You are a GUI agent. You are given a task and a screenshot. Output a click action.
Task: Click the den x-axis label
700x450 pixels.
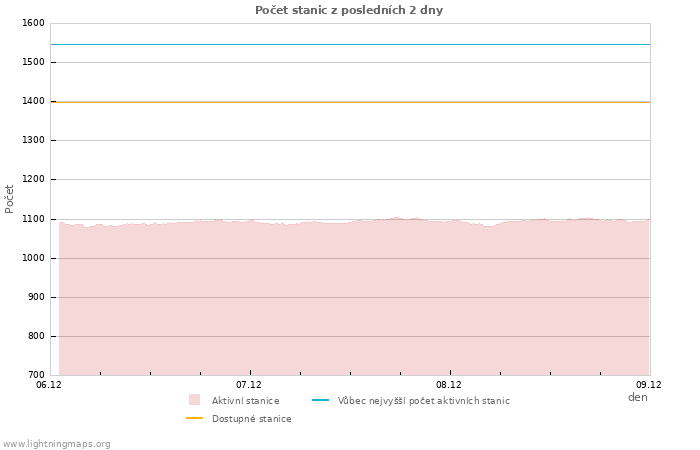click(637, 397)
